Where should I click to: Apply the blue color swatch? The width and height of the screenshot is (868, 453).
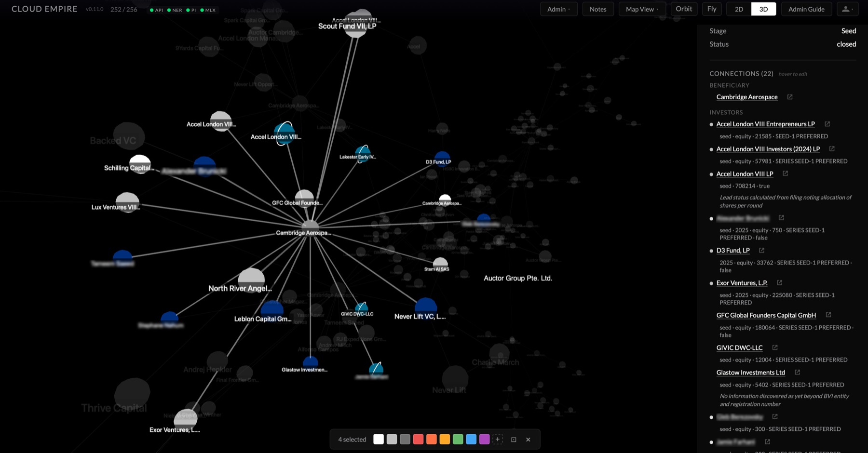point(471,439)
